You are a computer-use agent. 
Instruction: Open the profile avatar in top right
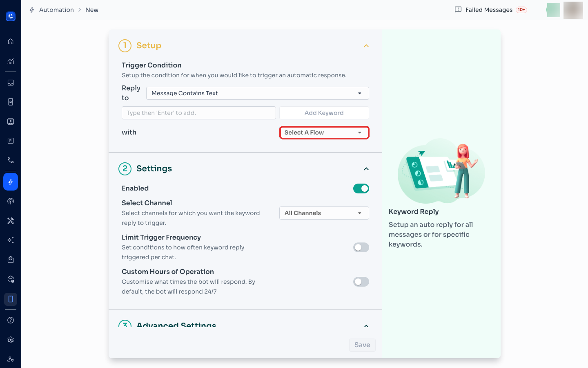(x=573, y=10)
